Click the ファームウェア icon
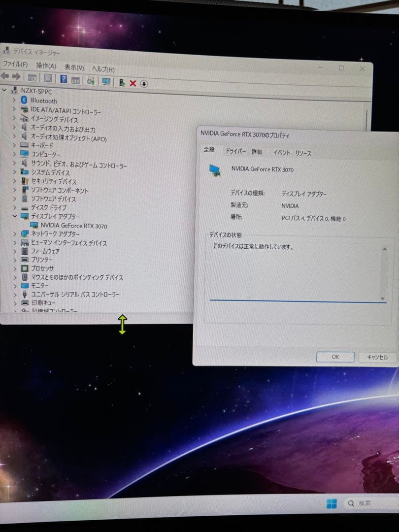Screen dimensions: 399x532 25,251
